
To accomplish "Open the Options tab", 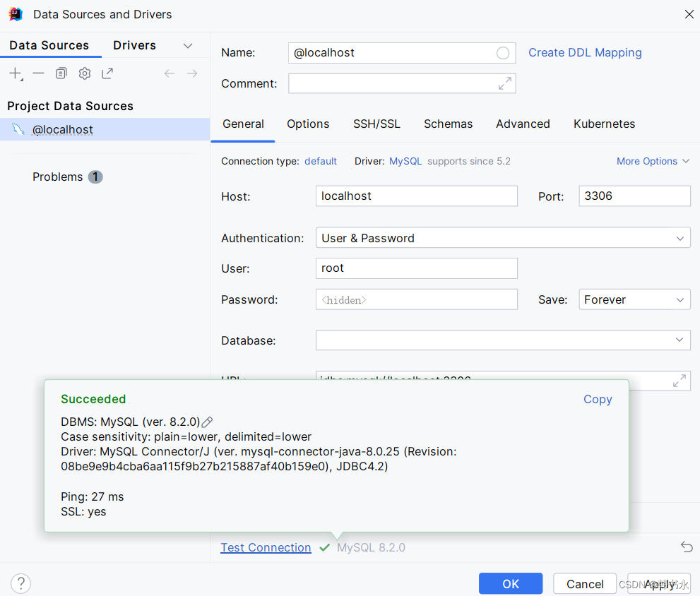I will click(x=308, y=124).
